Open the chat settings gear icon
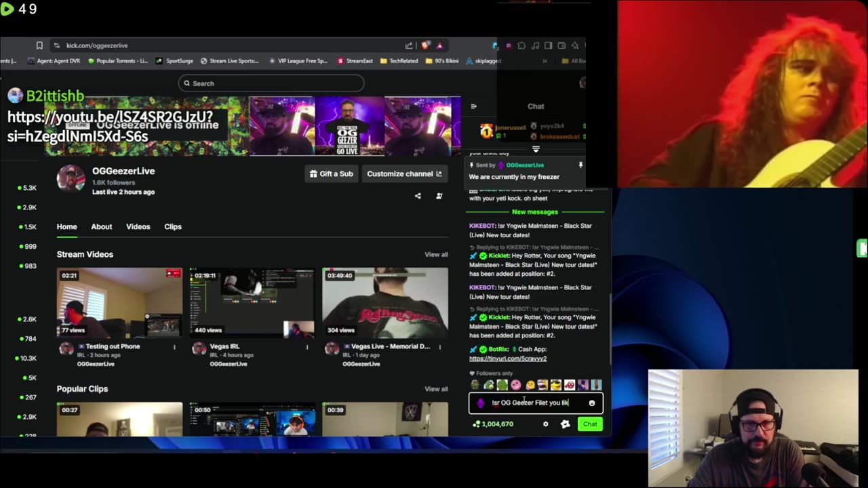This screenshot has width=868, height=488. [545, 424]
